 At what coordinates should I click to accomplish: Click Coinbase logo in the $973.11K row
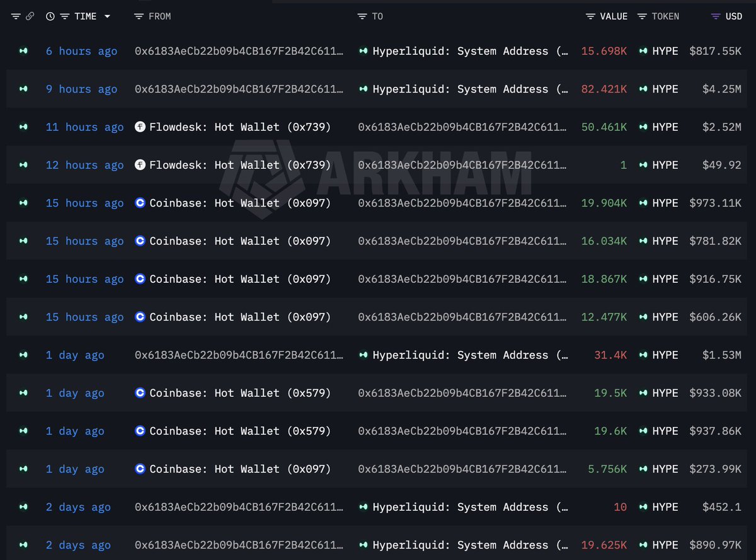pos(140,203)
